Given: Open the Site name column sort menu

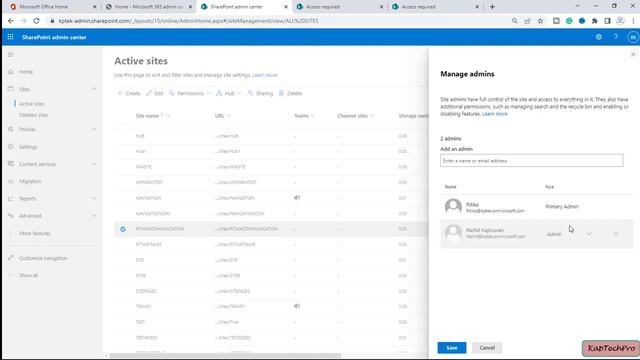Looking at the screenshot, I should click(153, 116).
